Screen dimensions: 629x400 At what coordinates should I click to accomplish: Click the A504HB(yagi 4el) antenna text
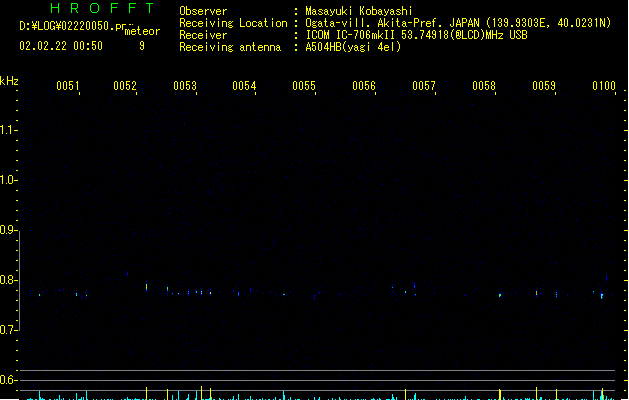(x=353, y=47)
